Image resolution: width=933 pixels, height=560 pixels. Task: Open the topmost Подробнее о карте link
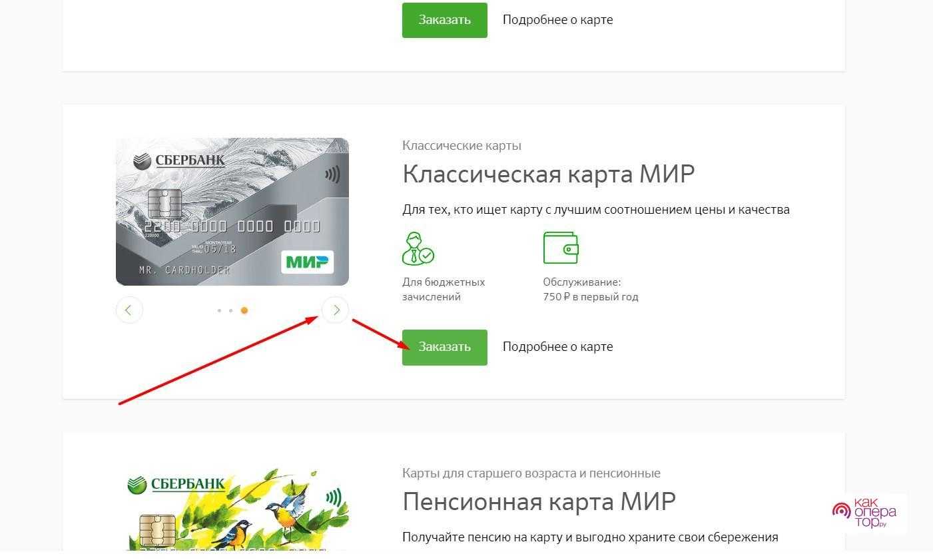(x=557, y=20)
